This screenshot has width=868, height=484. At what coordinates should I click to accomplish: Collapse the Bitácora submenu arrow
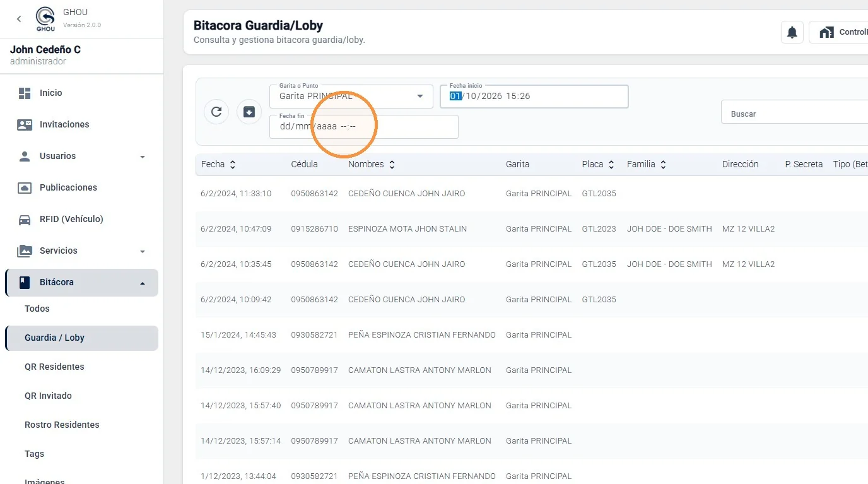tap(143, 283)
